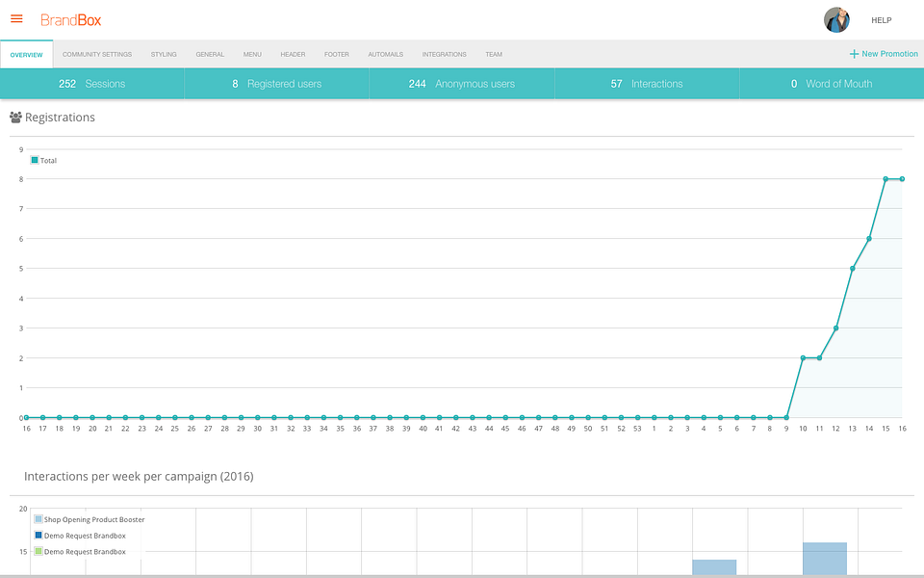Screen dimensions: 924x578
Task: Toggle the Total series legend swatch
Action: pos(35,160)
